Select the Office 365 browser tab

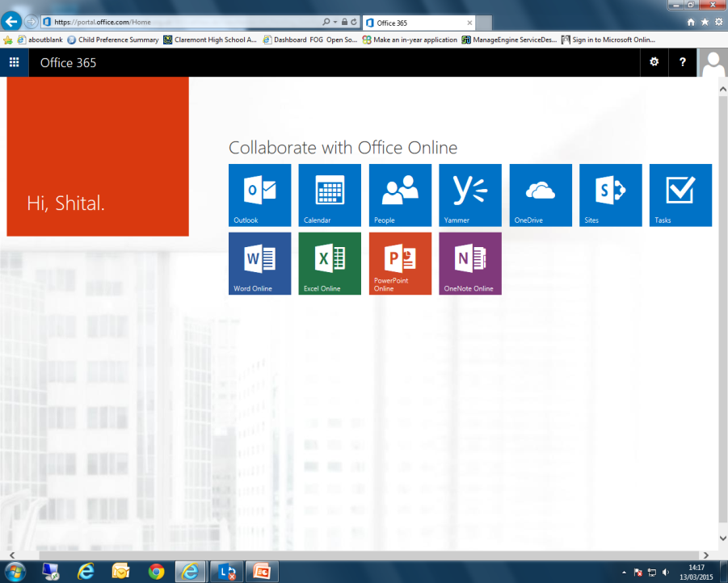(418, 23)
